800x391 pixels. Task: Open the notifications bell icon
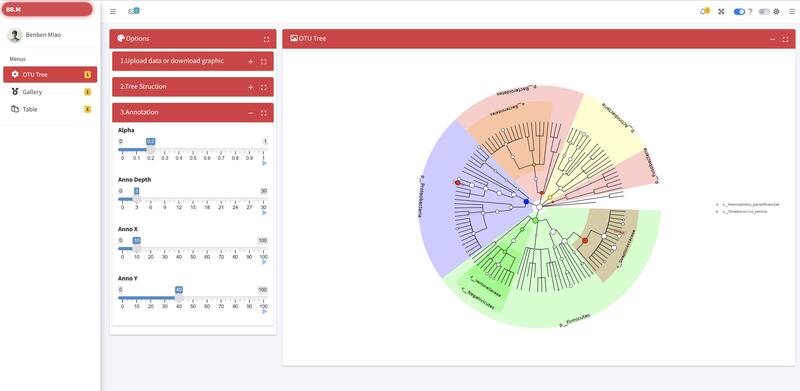point(704,11)
